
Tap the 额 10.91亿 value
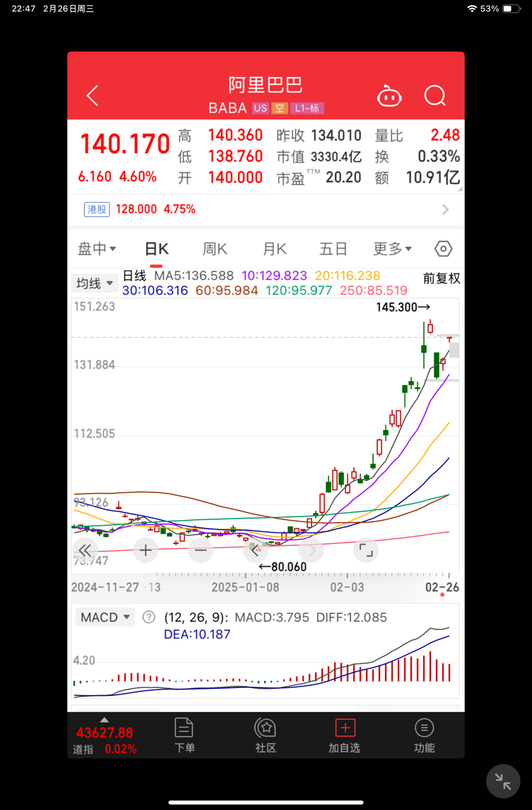click(433, 178)
